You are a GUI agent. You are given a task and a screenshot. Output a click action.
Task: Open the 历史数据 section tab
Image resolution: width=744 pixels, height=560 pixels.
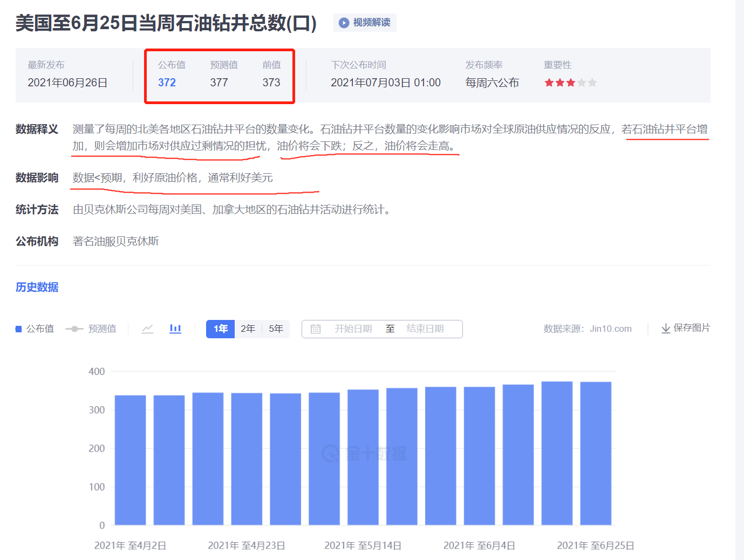(37, 287)
